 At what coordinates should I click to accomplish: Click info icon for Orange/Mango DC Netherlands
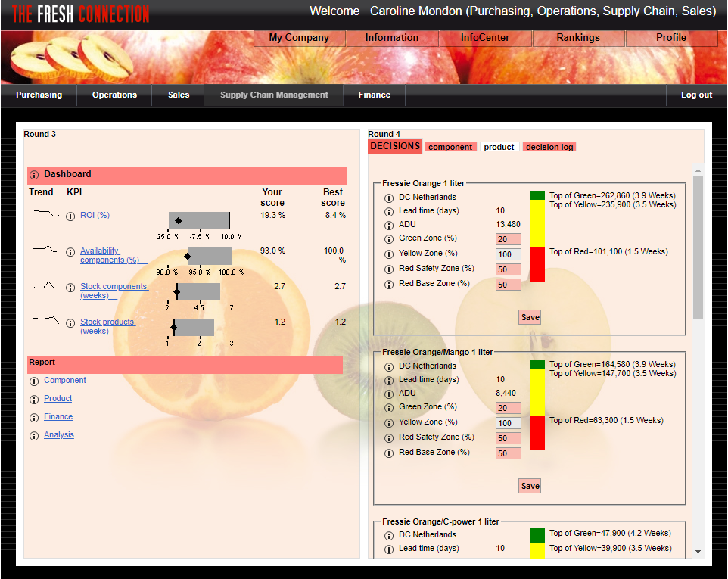tap(389, 367)
